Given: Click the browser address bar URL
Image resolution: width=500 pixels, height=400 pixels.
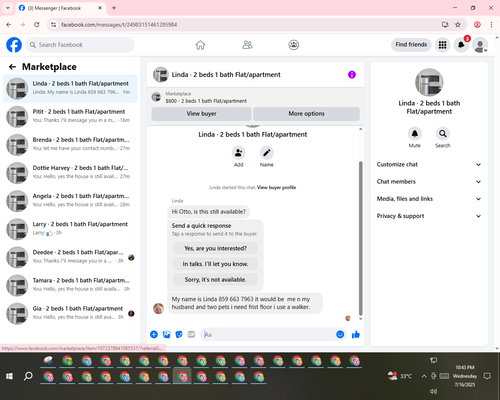Looking at the screenshot, I should pos(119,25).
